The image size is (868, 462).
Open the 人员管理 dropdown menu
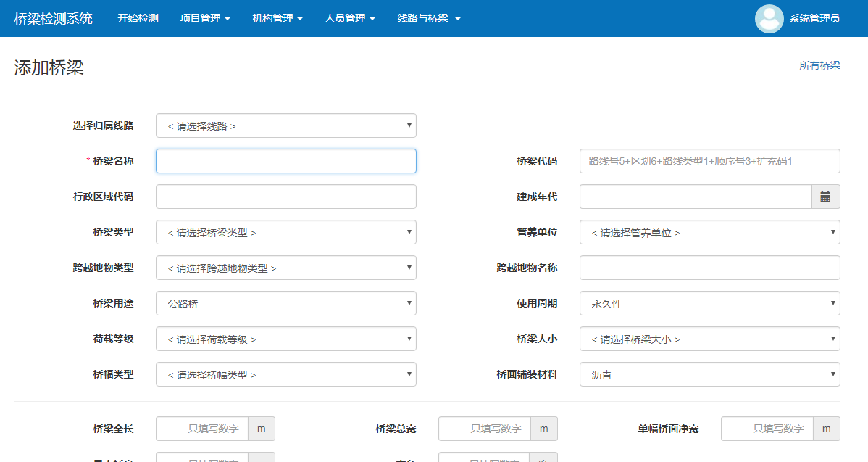[350, 19]
